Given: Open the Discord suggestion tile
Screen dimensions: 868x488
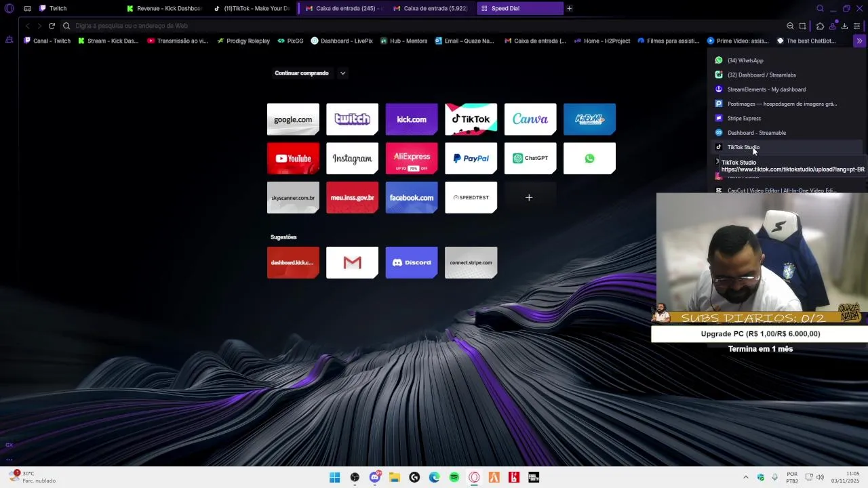Looking at the screenshot, I should [x=412, y=262].
